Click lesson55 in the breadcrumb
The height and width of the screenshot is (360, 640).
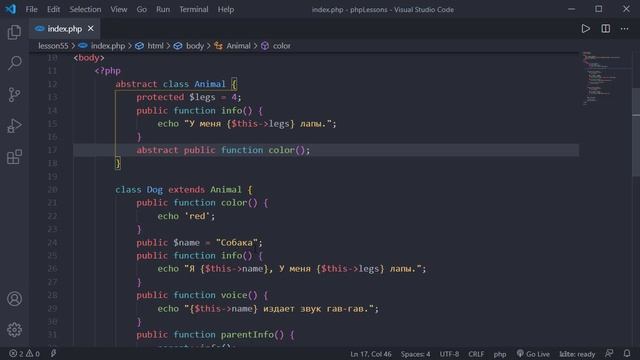[53, 46]
